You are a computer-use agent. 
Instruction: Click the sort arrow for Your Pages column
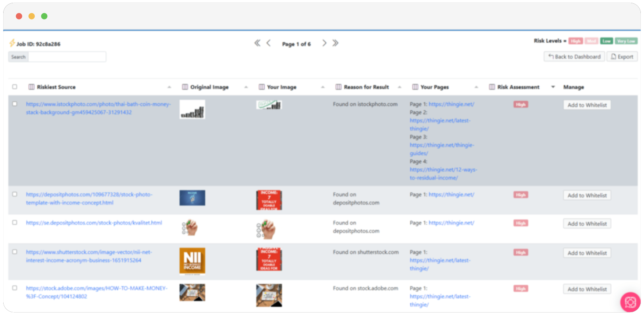(x=476, y=87)
